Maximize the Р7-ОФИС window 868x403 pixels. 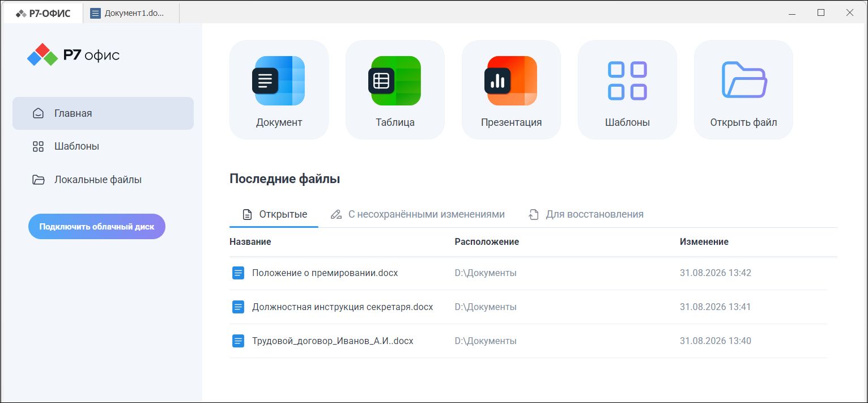pos(820,12)
